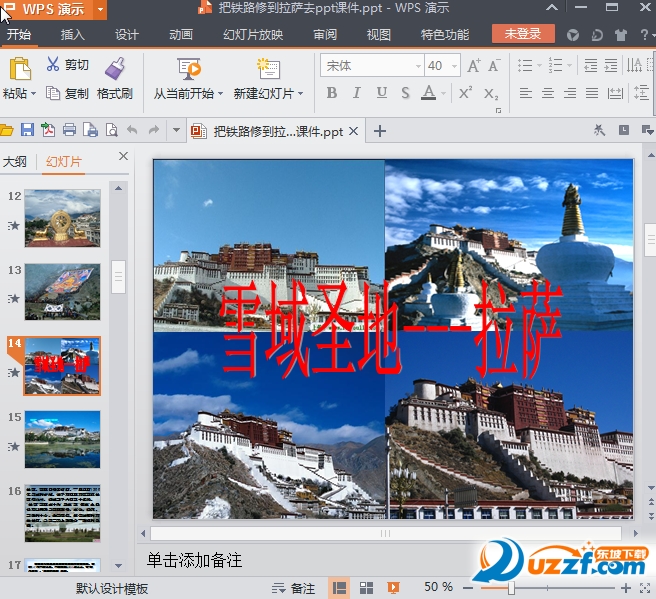Toggle Italic formatting
This screenshot has height=599, width=656.
click(356, 92)
